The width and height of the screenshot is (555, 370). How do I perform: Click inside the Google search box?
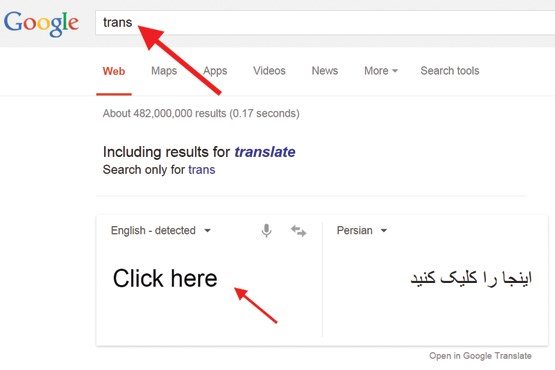[325, 23]
